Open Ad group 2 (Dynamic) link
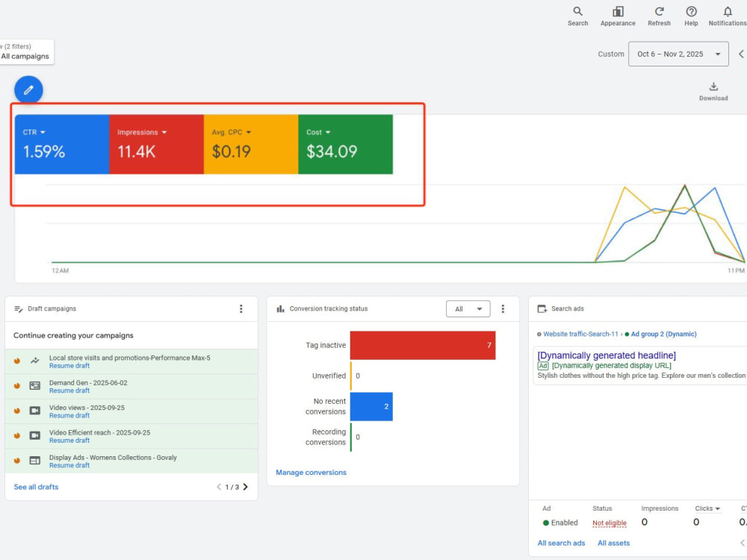This screenshot has height=560, width=747. coord(663,335)
